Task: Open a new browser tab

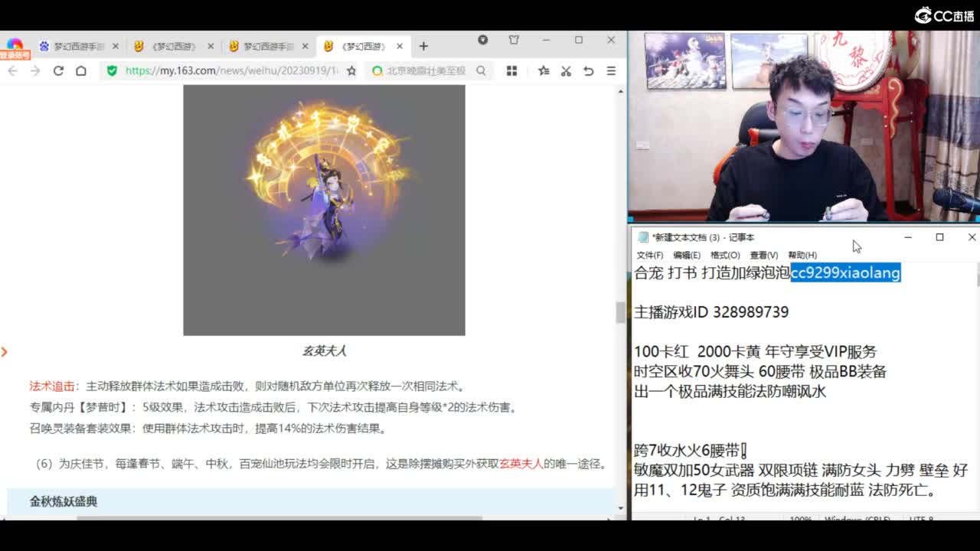Action: 423,47
